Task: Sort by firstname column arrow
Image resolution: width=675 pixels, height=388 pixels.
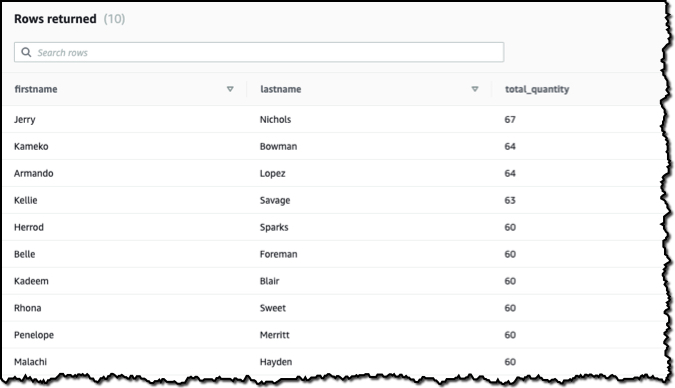Action: (x=230, y=89)
